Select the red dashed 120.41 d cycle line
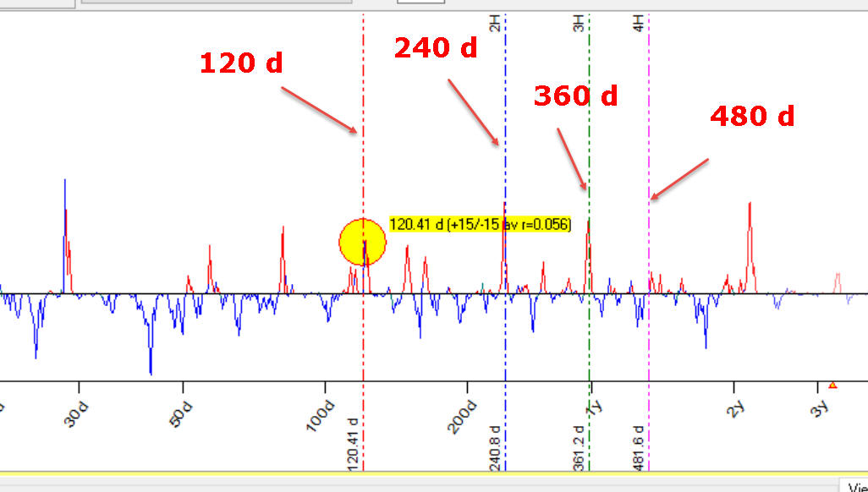This screenshot has width=868, height=492. pos(363,169)
